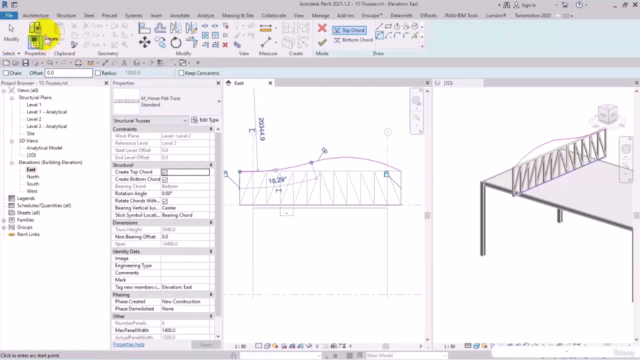Select the Trim/Extend to Corner tool
Viewport: 640px width, 360px height.
coord(191,42)
